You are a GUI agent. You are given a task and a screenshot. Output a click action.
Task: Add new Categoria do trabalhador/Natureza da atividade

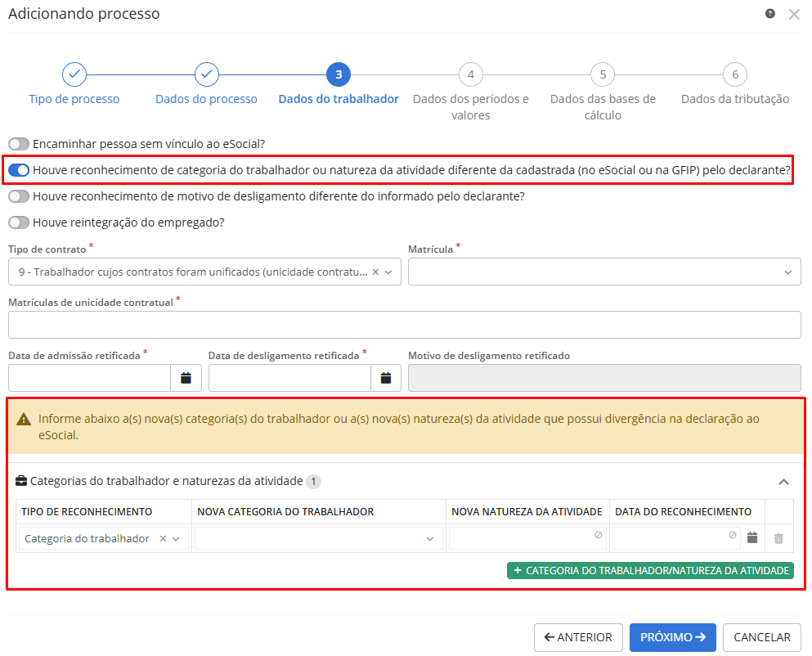click(x=650, y=570)
